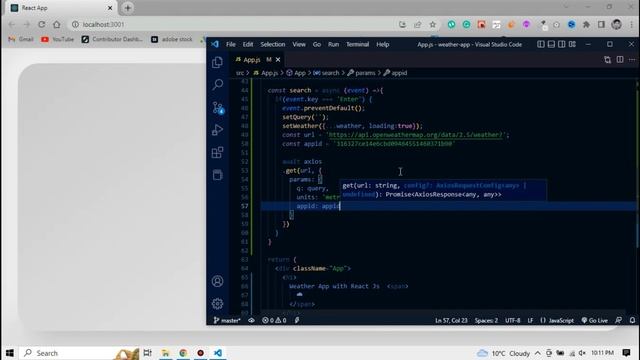Change indentation via Spaces: 2
640x360 pixels.
point(486,320)
